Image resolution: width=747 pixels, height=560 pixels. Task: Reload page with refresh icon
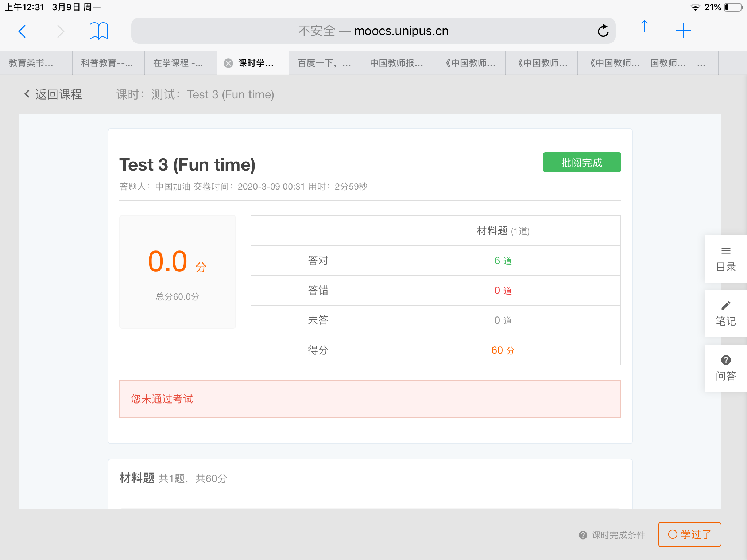click(x=603, y=31)
